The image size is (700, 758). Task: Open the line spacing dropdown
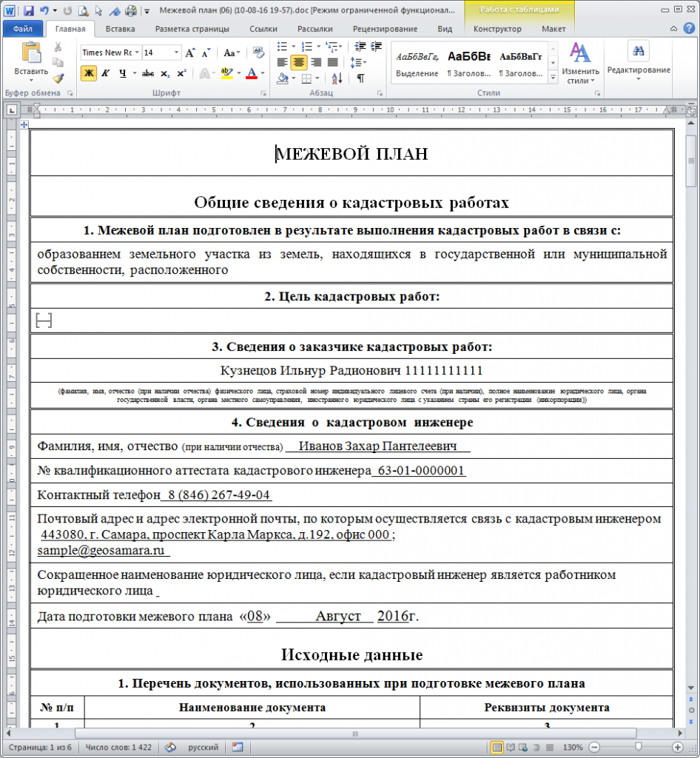click(x=358, y=62)
